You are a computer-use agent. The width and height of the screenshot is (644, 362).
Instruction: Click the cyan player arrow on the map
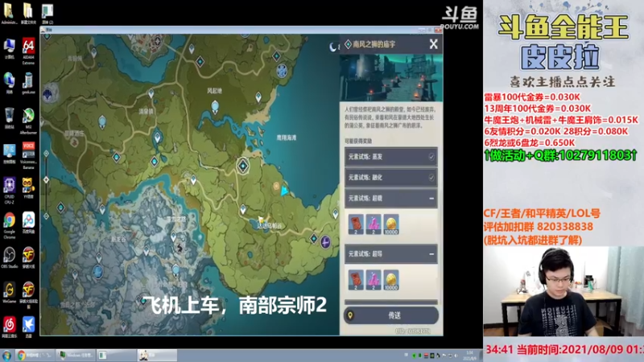point(284,191)
